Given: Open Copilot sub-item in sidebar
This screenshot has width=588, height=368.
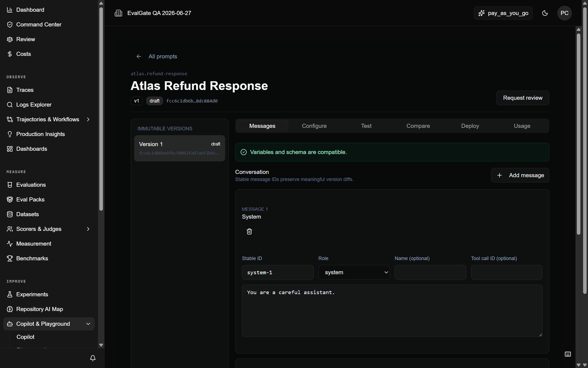Looking at the screenshot, I should 25,337.
